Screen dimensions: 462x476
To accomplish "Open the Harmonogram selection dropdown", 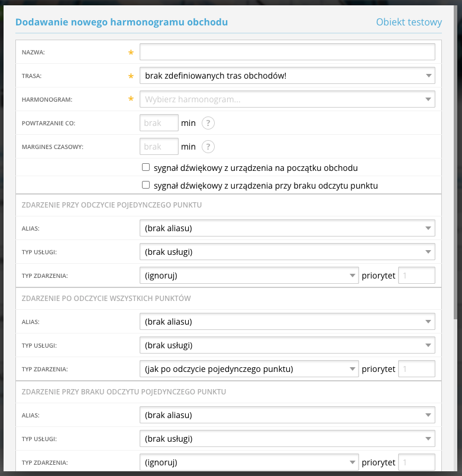I will 287,99.
